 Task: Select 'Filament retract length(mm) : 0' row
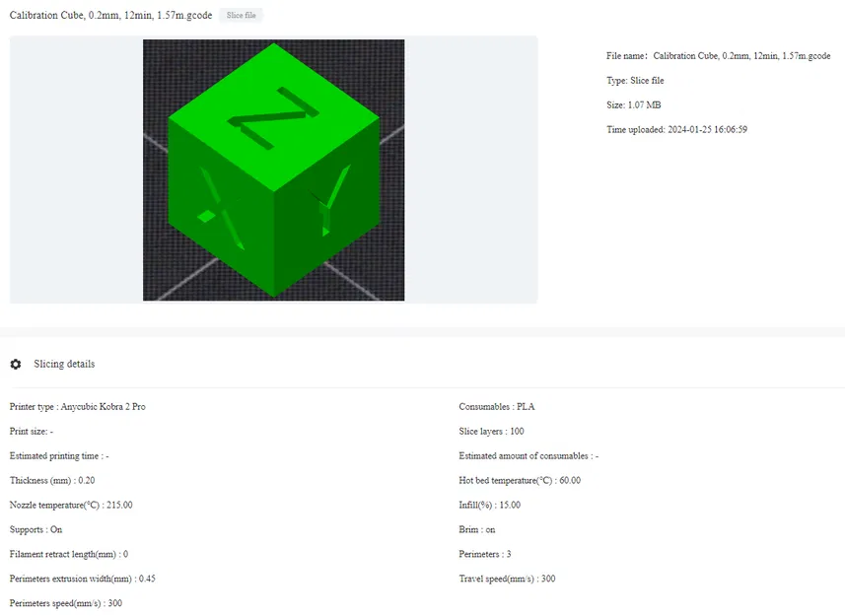click(69, 554)
